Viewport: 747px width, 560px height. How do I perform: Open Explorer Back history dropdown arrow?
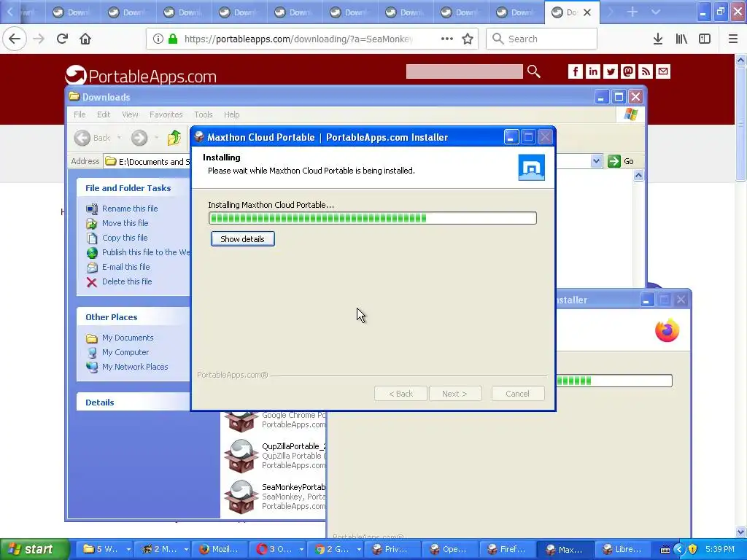click(119, 138)
